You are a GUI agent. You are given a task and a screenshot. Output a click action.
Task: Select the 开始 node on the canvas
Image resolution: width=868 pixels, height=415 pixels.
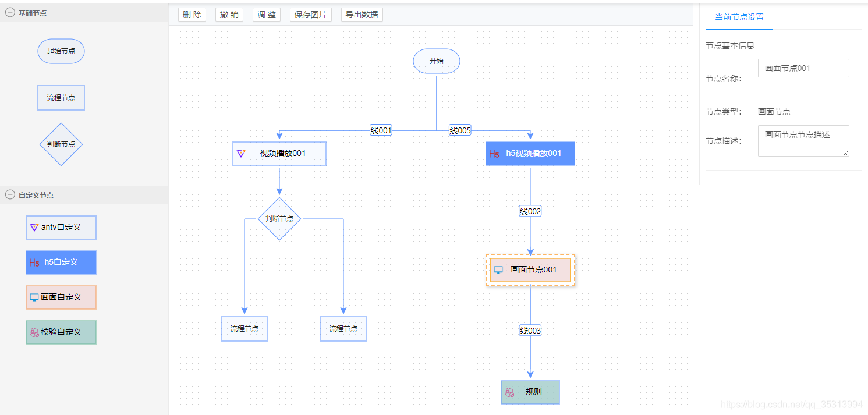[x=436, y=61]
